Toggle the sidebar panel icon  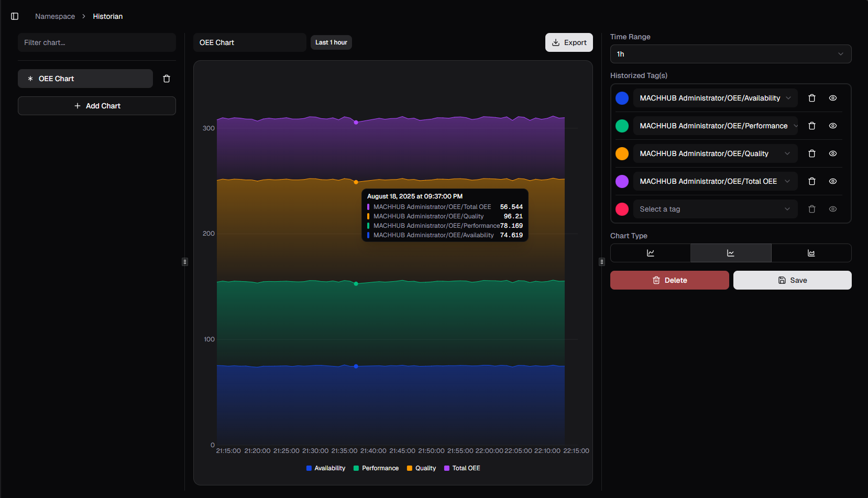15,16
